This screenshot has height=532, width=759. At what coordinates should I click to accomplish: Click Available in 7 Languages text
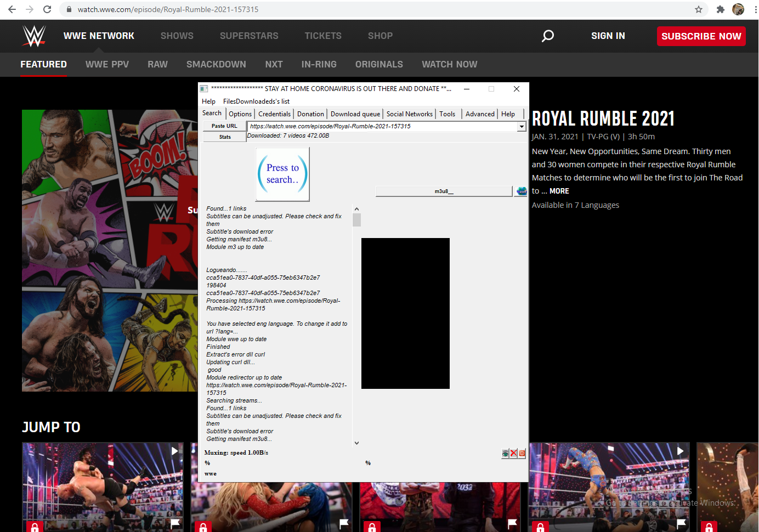(x=575, y=205)
